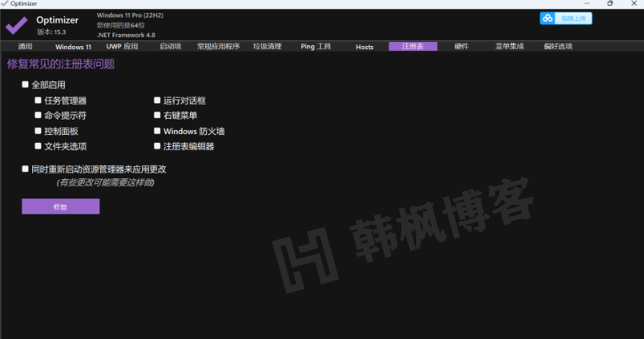
Task: Click the Windows 11 Pro (22H2) text
Action: (130, 15)
